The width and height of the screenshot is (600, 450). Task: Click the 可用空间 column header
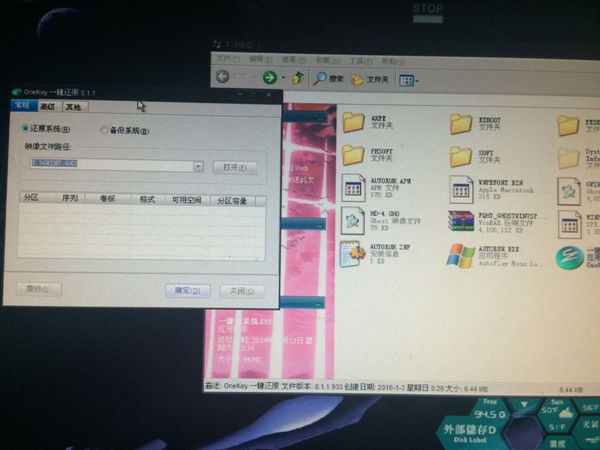click(187, 200)
